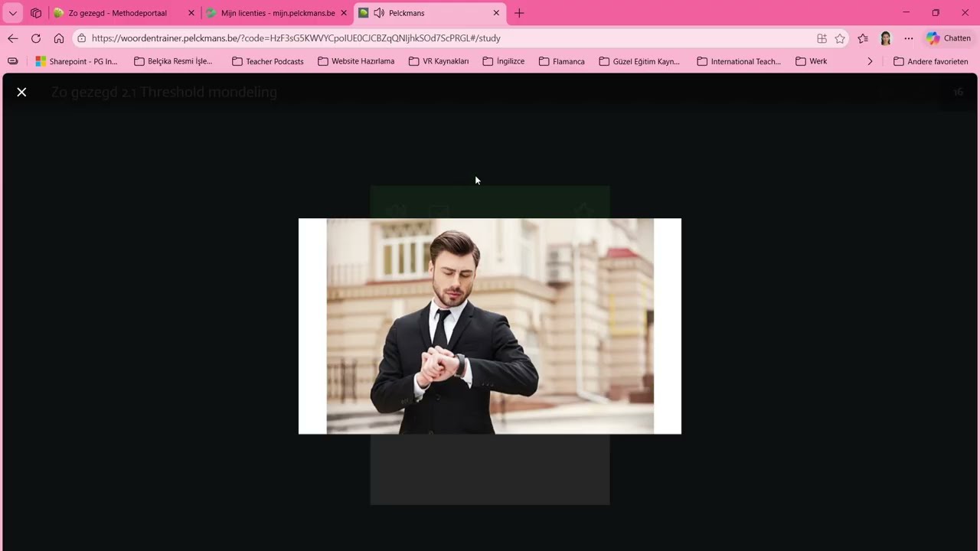Refresh the current page
The height and width of the screenshot is (551, 980).
[x=36, y=38]
